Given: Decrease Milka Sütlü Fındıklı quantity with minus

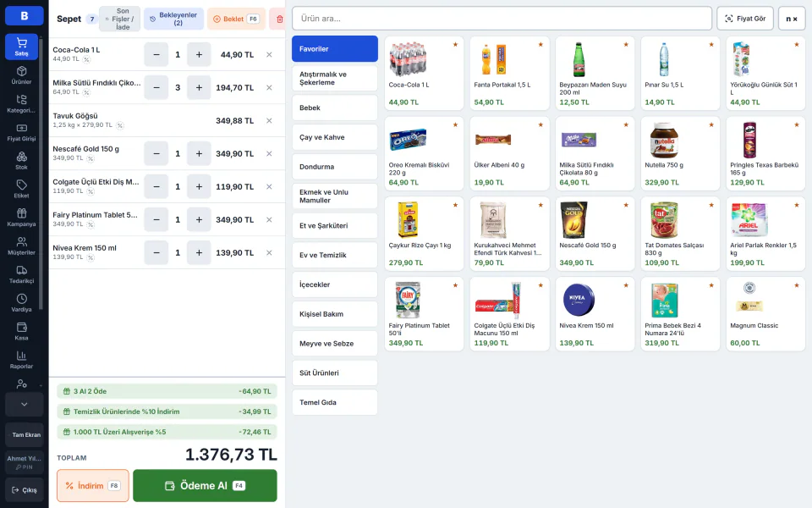Looking at the screenshot, I should pyautogui.click(x=156, y=87).
